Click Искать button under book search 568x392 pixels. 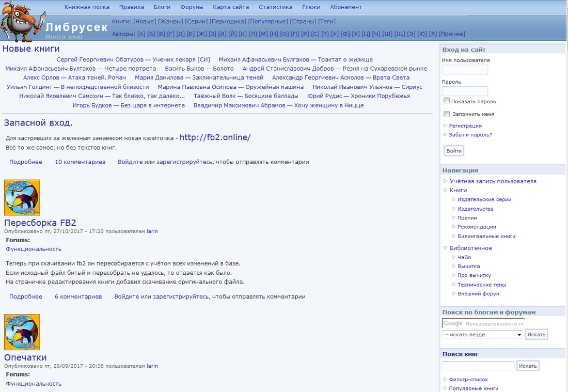[x=528, y=366]
